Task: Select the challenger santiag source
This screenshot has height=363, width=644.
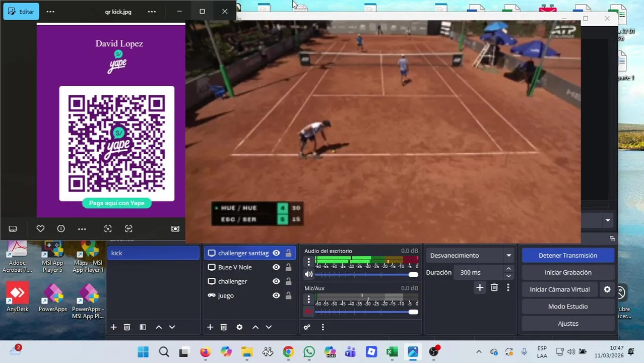Action: tap(243, 253)
